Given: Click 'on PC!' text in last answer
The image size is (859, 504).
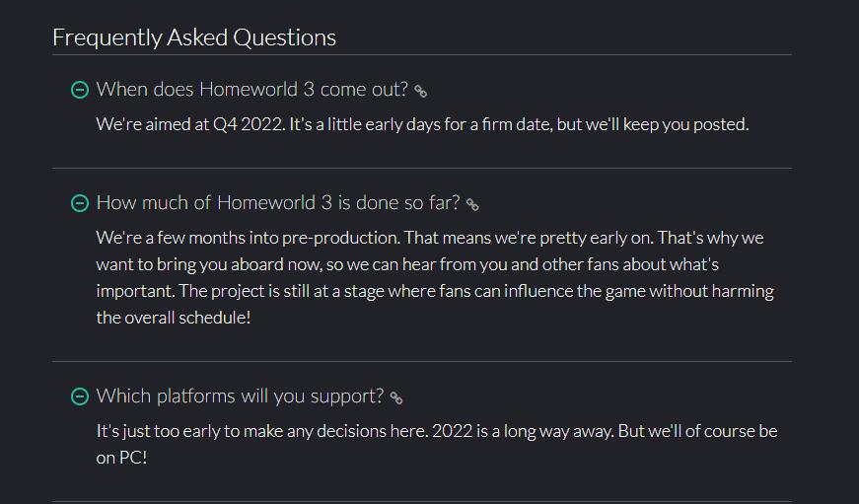Looking at the screenshot, I should pyautogui.click(x=121, y=458).
